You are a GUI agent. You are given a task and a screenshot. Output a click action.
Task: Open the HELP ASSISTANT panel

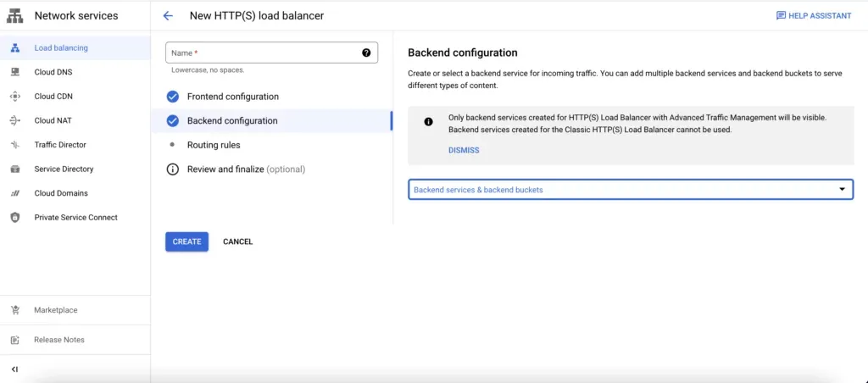pyautogui.click(x=814, y=16)
